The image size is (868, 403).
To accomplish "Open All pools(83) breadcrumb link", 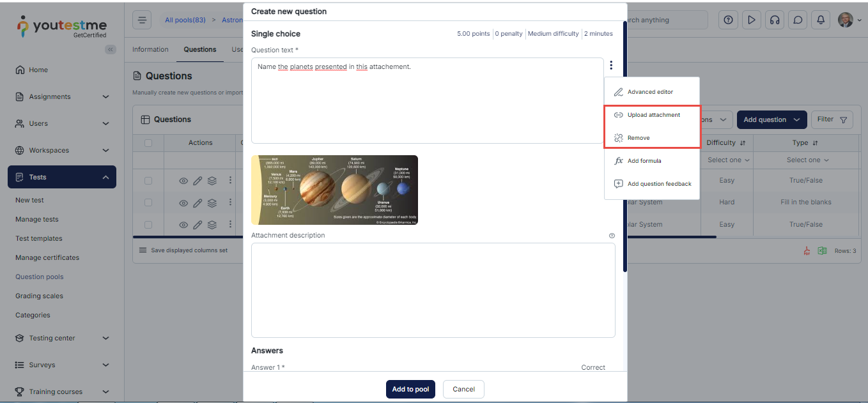I will [185, 20].
